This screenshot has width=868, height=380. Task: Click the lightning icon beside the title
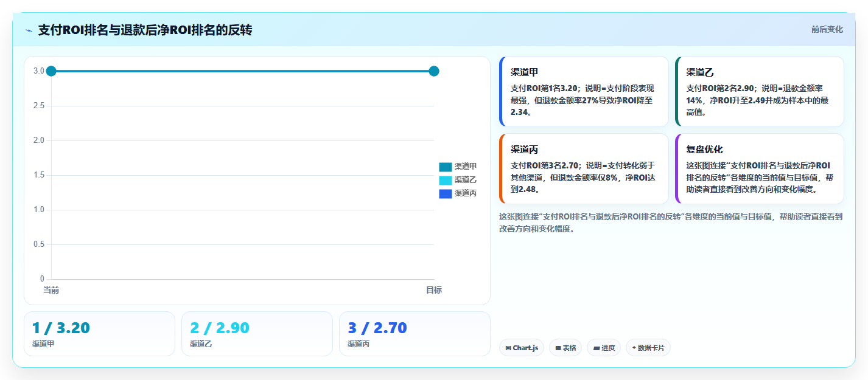pos(29,30)
